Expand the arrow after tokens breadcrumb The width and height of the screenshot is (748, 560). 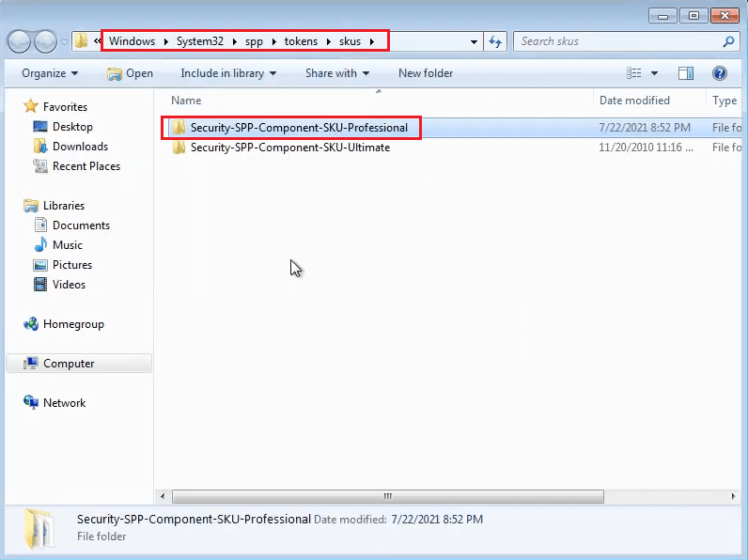329,41
